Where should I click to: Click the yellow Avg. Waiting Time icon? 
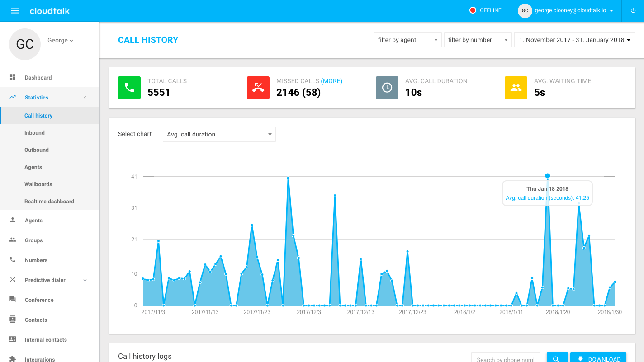click(516, 88)
